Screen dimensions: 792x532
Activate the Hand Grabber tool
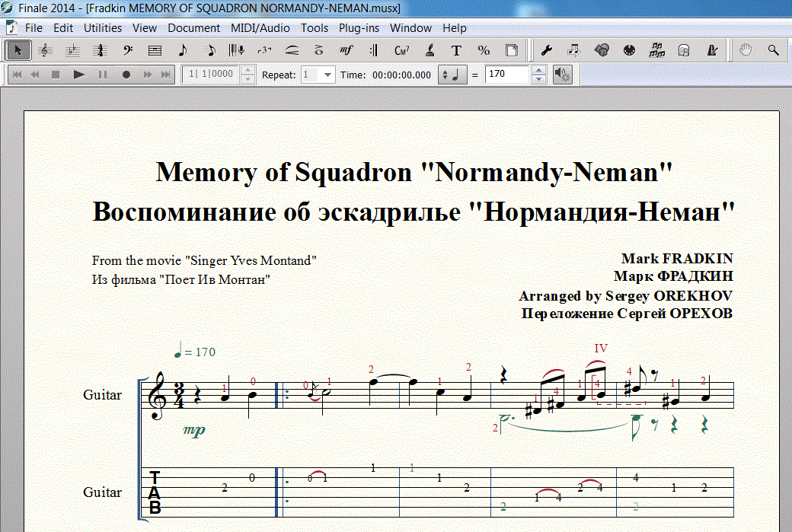(x=746, y=50)
